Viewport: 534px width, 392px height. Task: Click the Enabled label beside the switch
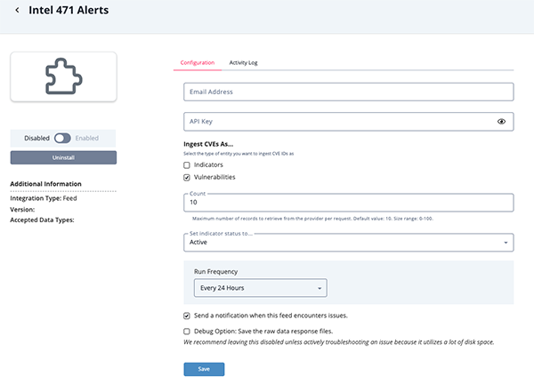click(x=87, y=138)
